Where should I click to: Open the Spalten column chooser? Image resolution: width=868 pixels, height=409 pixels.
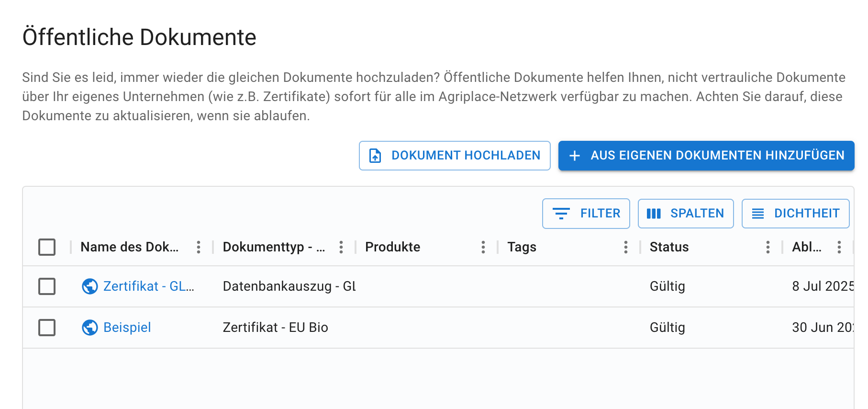pyautogui.click(x=686, y=214)
